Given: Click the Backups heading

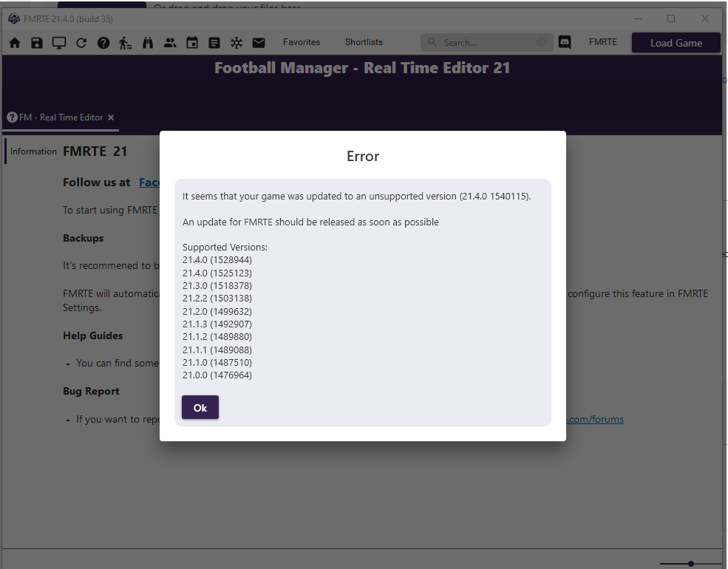Looking at the screenshot, I should 83,238.
